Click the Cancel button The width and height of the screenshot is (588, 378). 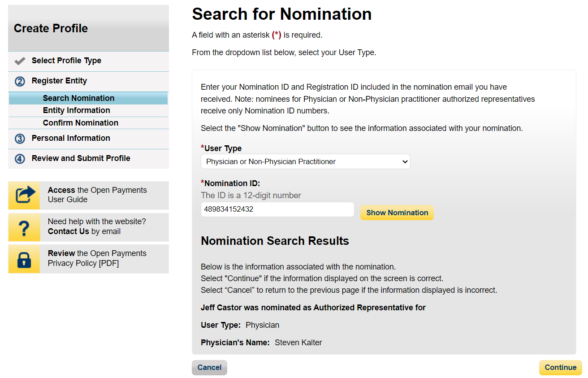click(x=209, y=368)
